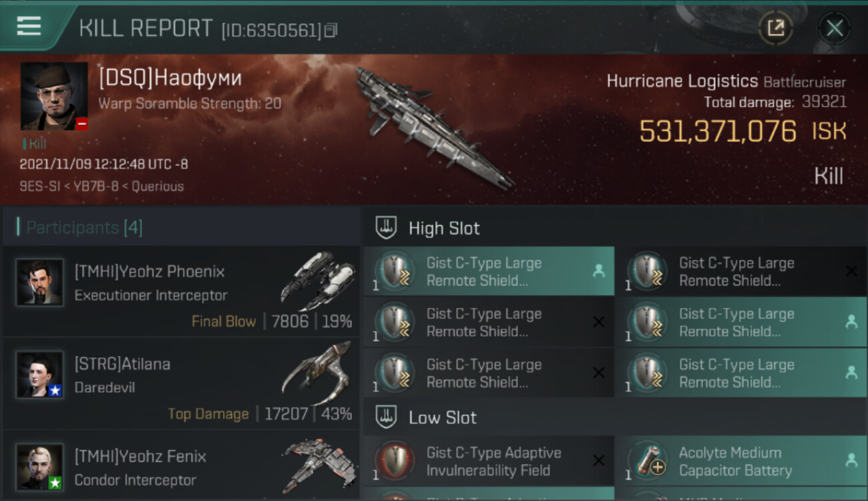This screenshot has height=501, width=868.
Task: Select first highlighted Gist C-Type Remote Shield
Action: [489, 271]
